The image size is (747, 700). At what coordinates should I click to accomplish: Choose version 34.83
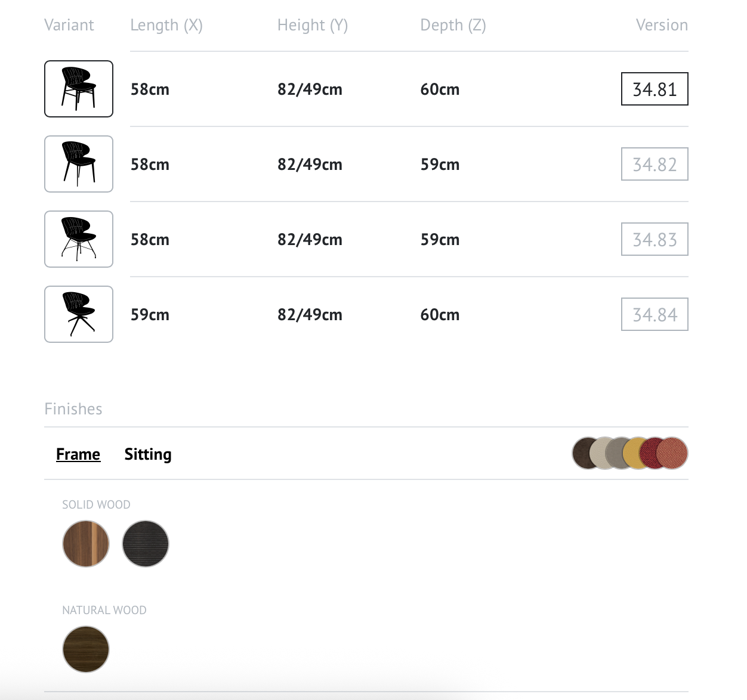655,239
